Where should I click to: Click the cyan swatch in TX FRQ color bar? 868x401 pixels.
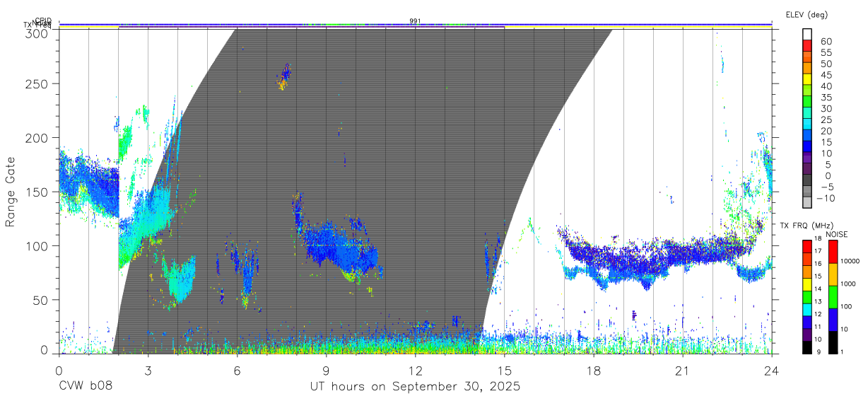[x=807, y=310]
